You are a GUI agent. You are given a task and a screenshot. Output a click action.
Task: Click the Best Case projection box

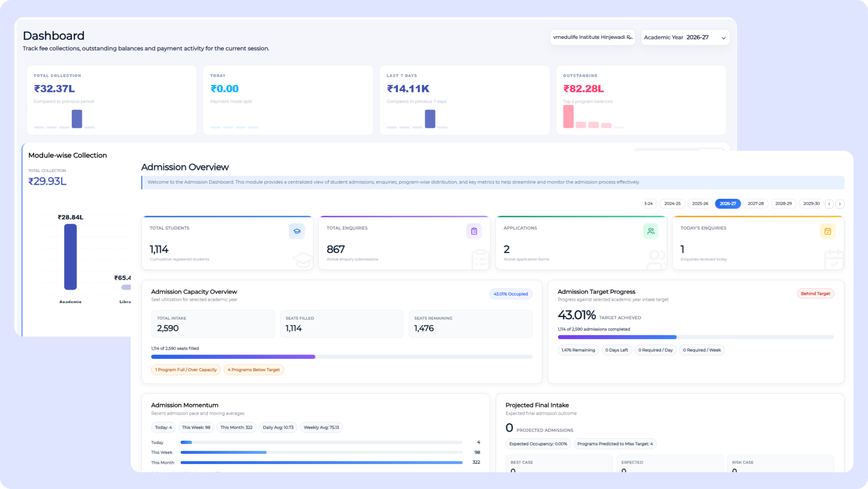tap(559, 464)
